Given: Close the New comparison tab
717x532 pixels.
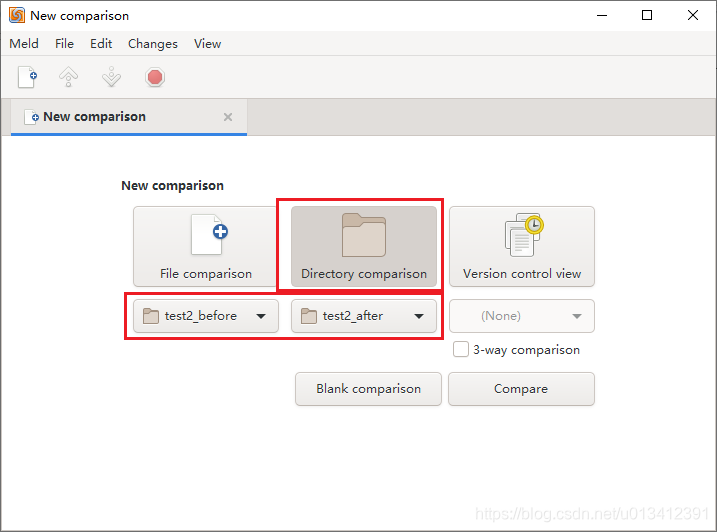Looking at the screenshot, I should pyautogui.click(x=228, y=117).
